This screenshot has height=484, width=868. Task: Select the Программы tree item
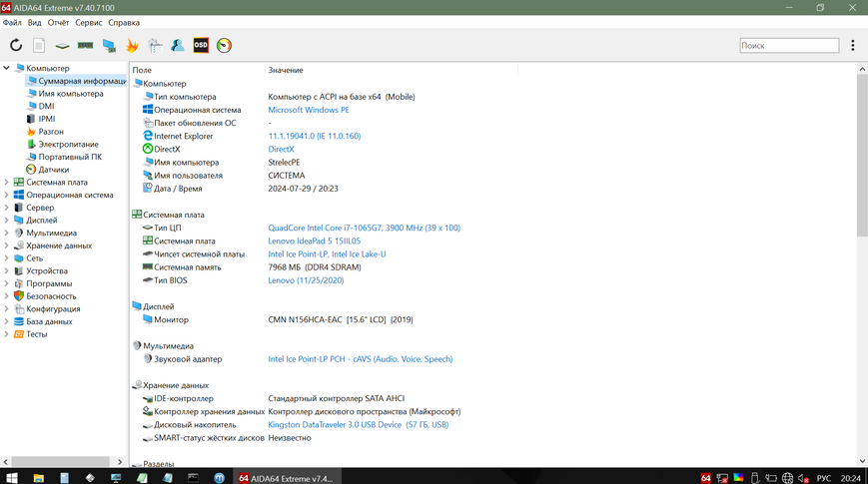tap(49, 283)
